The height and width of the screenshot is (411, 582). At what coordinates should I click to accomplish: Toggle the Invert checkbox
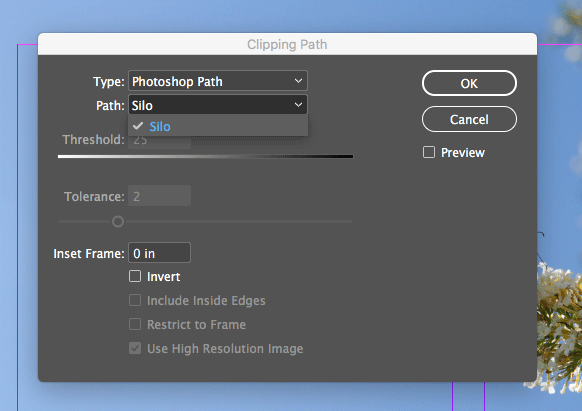[x=135, y=276]
